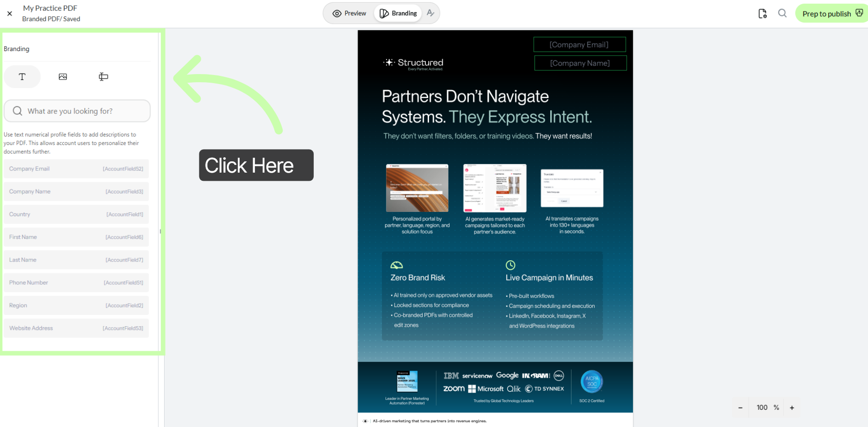
Task: Switch to the Branding tab
Action: tap(398, 14)
